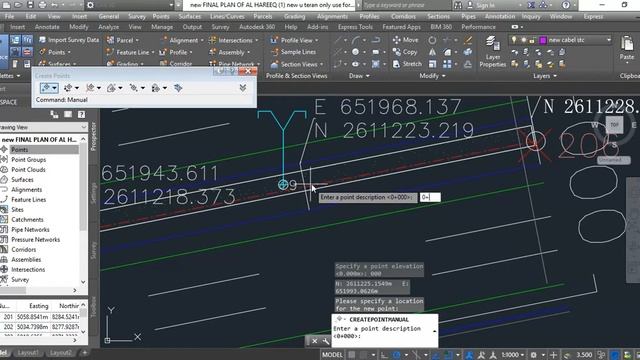Image resolution: width=640 pixels, height=360 pixels.
Task: Click the Profile View tool
Action: click(x=294, y=40)
